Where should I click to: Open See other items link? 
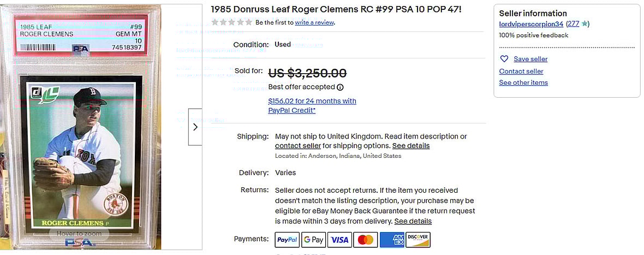pos(523,83)
